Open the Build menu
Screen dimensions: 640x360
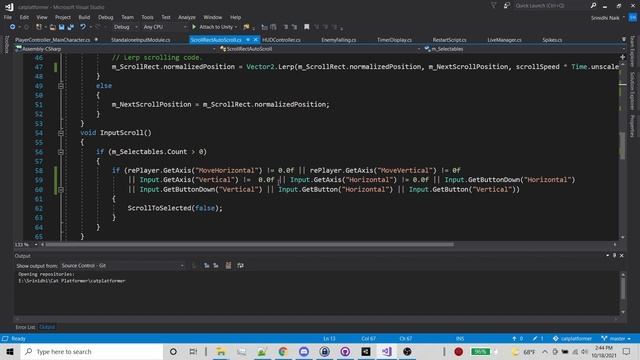coord(84,17)
